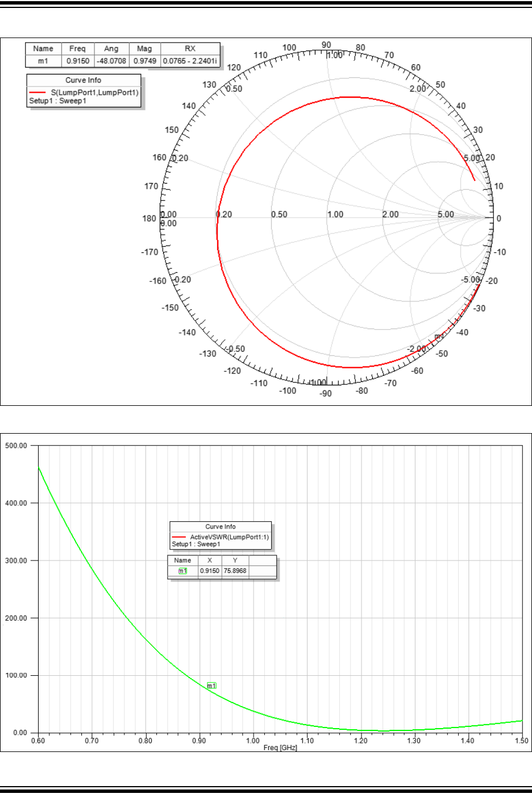Click Curve Info title in VSWR plot legend
Image resolution: width=532 pixels, height=802 pixels.
coord(221,526)
